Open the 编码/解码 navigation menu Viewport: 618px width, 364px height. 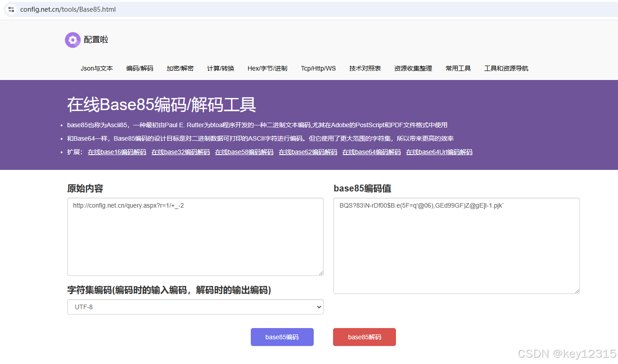click(139, 68)
